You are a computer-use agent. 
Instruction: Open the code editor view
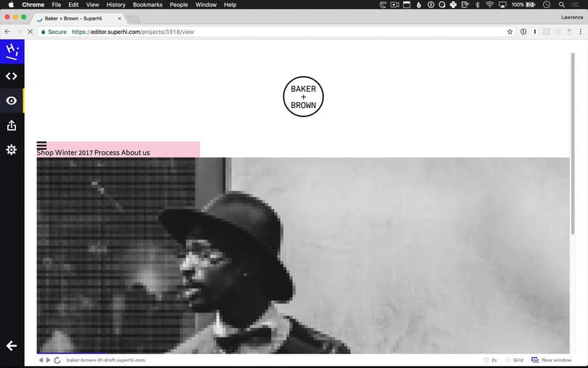tap(12, 76)
